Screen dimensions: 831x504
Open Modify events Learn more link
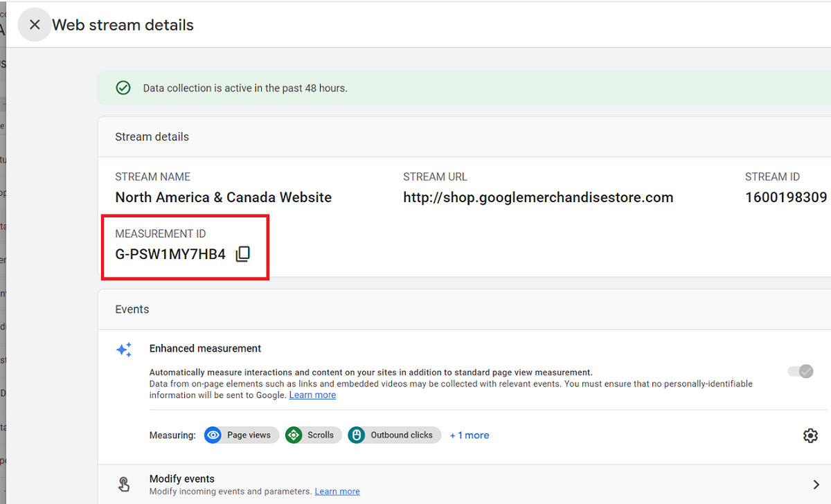click(x=337, y=492)
